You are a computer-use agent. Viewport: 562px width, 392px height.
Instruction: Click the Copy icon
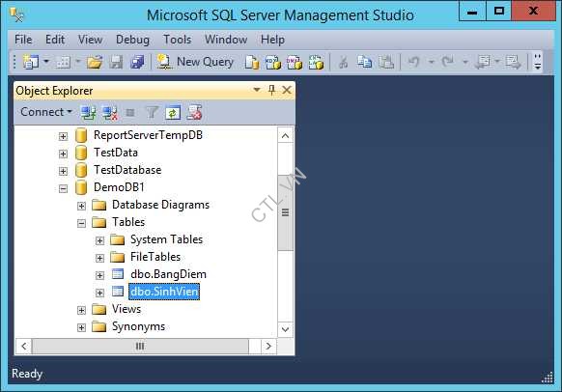pyautogui.click(x=364, y=62)
